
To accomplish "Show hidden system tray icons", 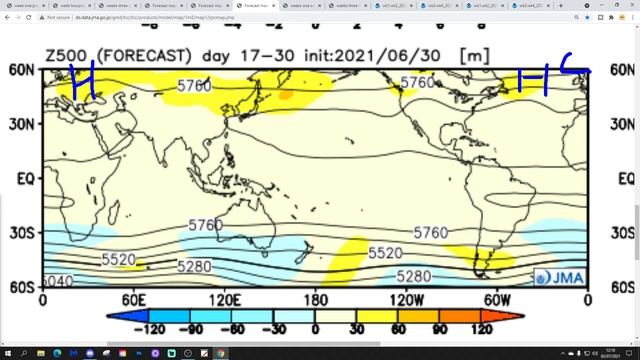I will 563,353.
